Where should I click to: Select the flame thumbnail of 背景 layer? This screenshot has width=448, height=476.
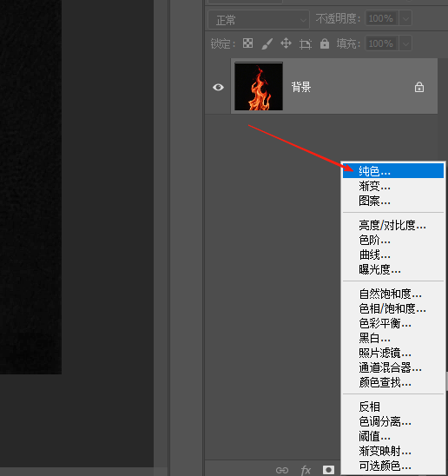[259, 86]
